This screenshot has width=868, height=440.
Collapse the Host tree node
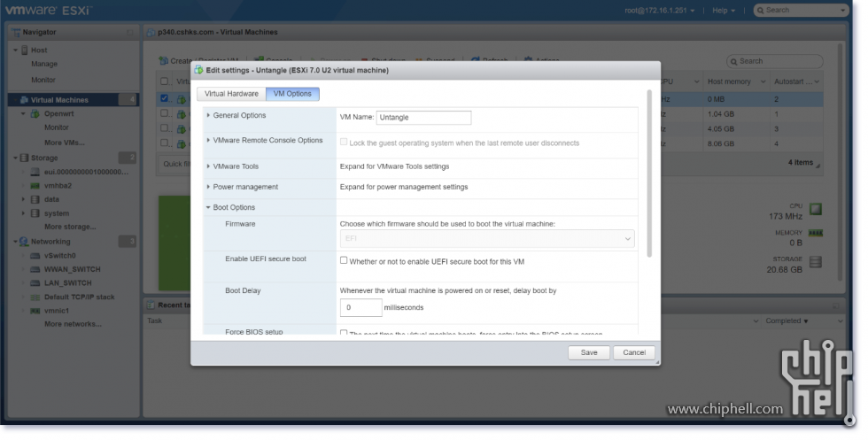[x=16, y=50]
